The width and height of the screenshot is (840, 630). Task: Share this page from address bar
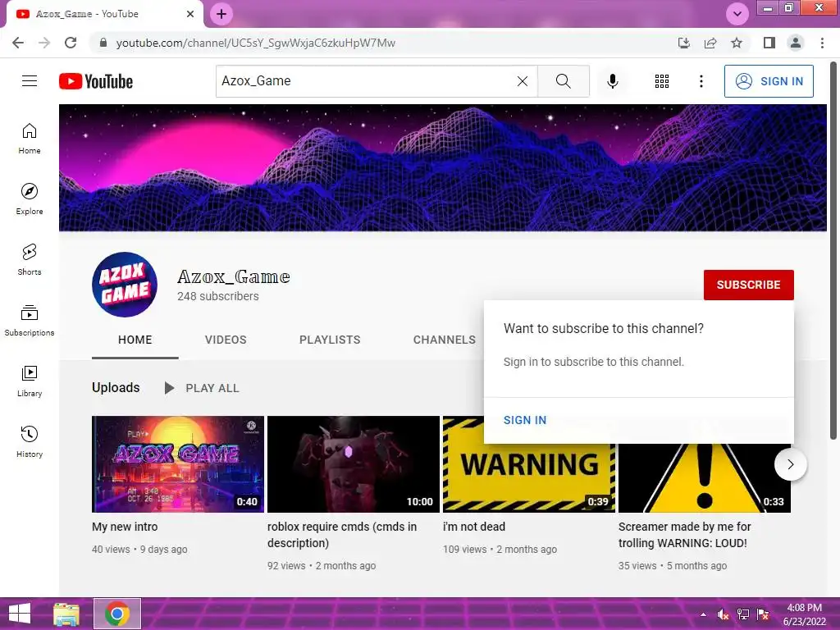tap(710, 43)
